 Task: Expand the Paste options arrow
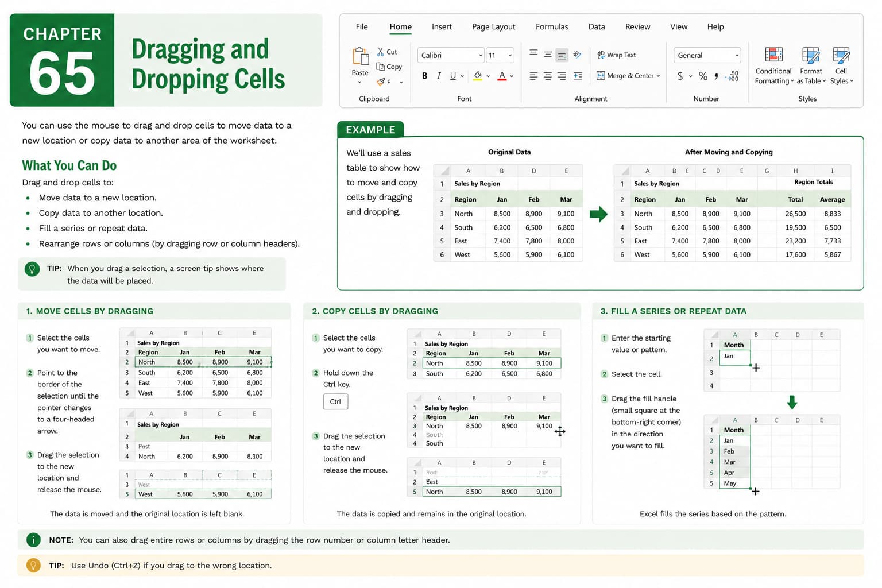(359, 83)
